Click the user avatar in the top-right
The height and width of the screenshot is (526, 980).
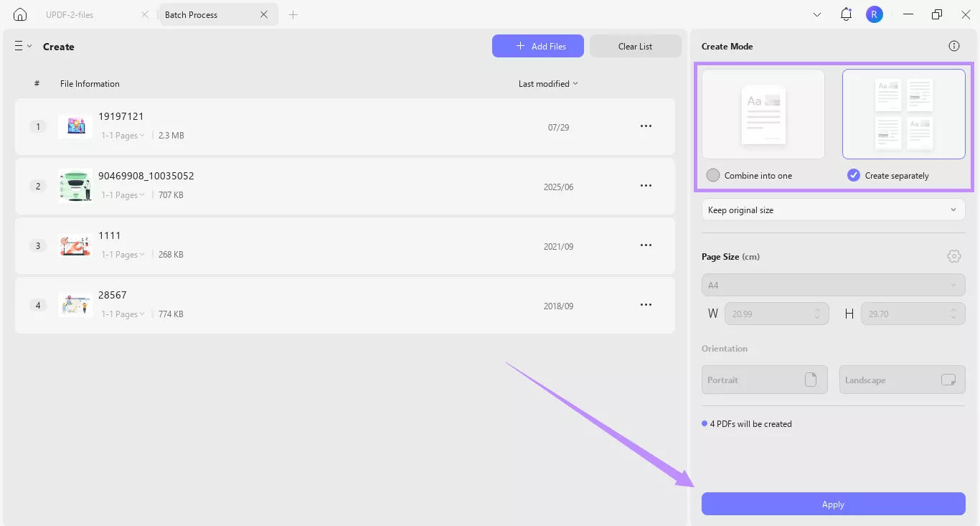click(x=875, y=14)
